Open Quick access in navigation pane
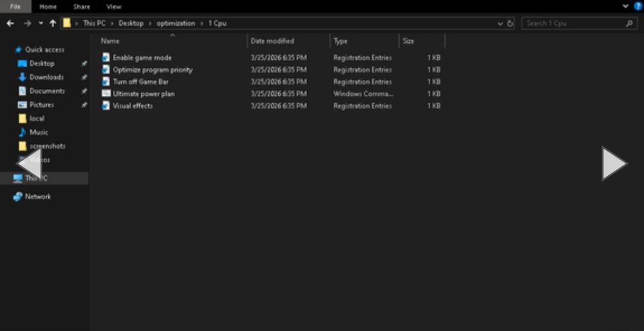644x331 pixels. [44, 50]
